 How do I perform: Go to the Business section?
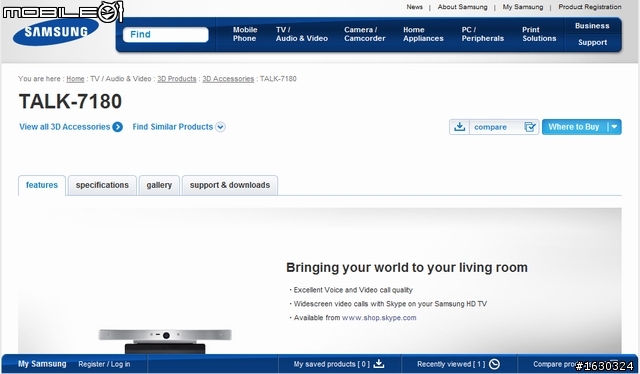pyautogui.click(x=592, y=26)
